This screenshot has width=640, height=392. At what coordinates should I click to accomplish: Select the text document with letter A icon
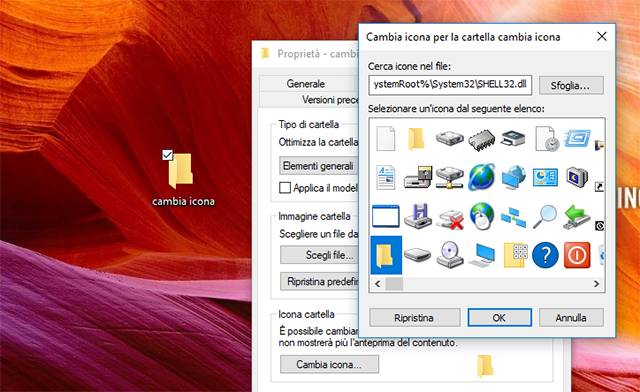(x=386, y=178)
